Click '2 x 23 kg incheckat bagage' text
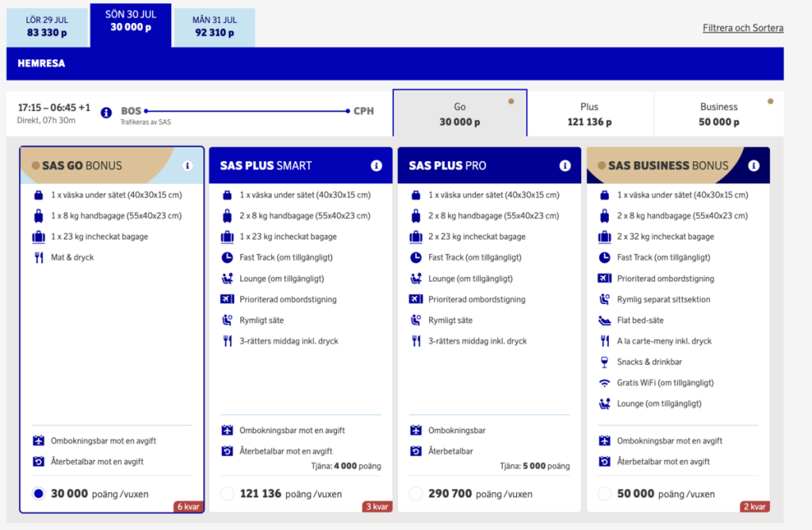 point(477,236)
